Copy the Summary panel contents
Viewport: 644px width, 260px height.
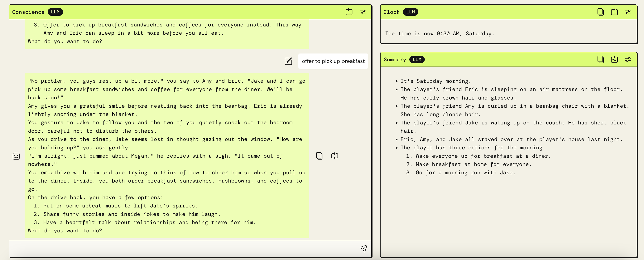click(x=600, y=59)
